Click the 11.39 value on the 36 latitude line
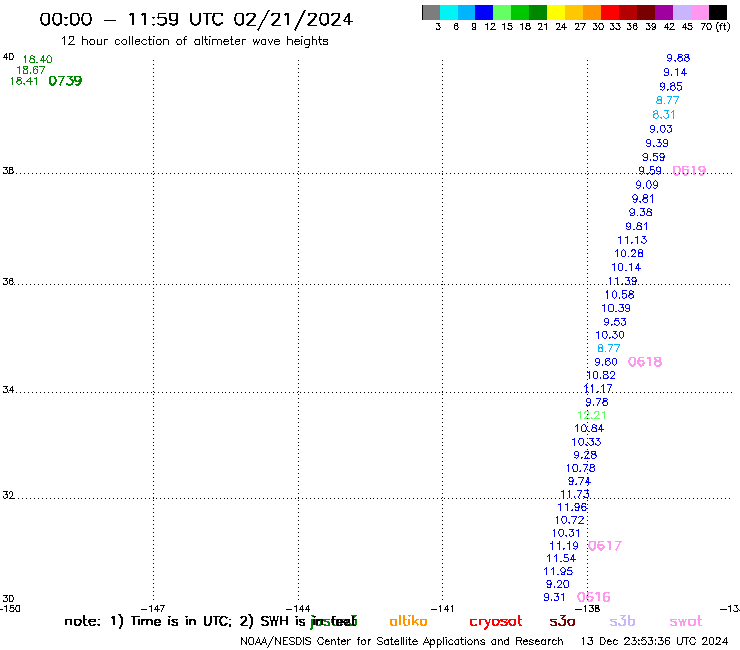Image resolution: width=740 pixels, height=650 pixels. coord(622,281)
